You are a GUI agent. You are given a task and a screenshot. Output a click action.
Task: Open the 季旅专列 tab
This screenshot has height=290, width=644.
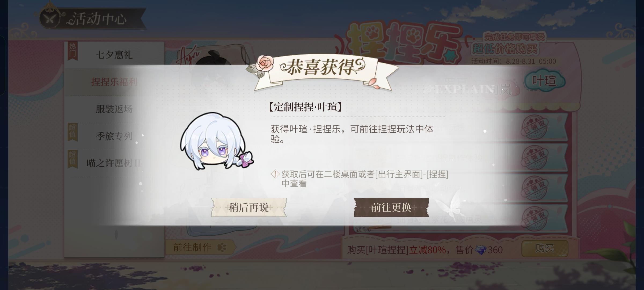tap(114, 136)
